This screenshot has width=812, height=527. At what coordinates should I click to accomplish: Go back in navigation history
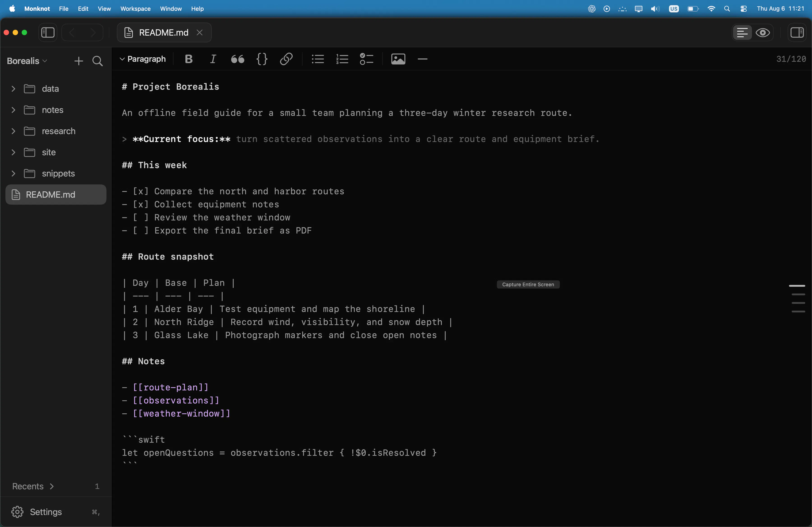click(72, 33)
